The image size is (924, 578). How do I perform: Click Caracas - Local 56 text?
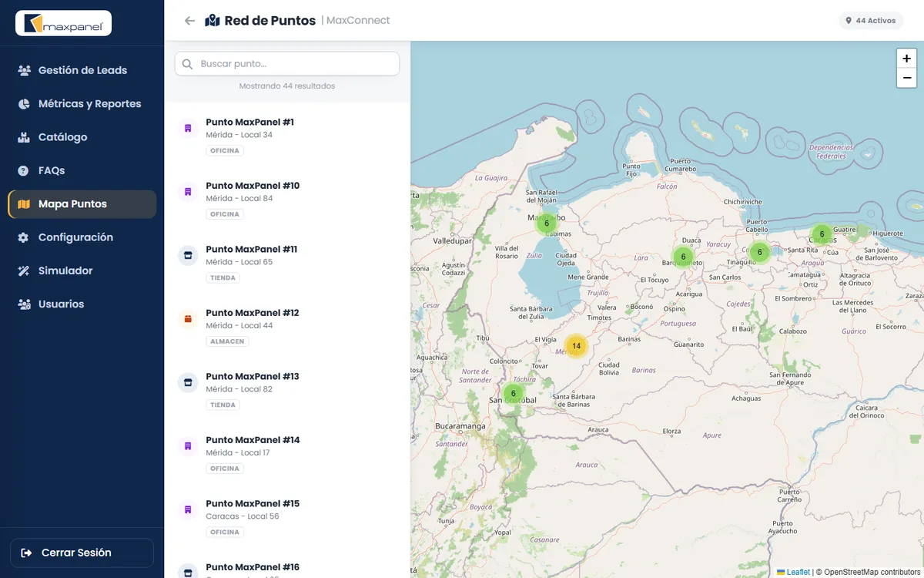[242, 516]
